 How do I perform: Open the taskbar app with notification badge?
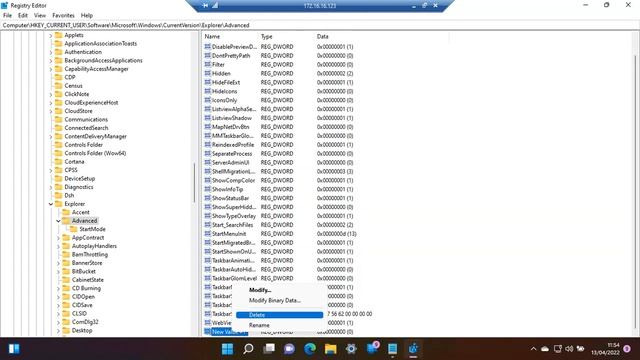coord(373,348)
